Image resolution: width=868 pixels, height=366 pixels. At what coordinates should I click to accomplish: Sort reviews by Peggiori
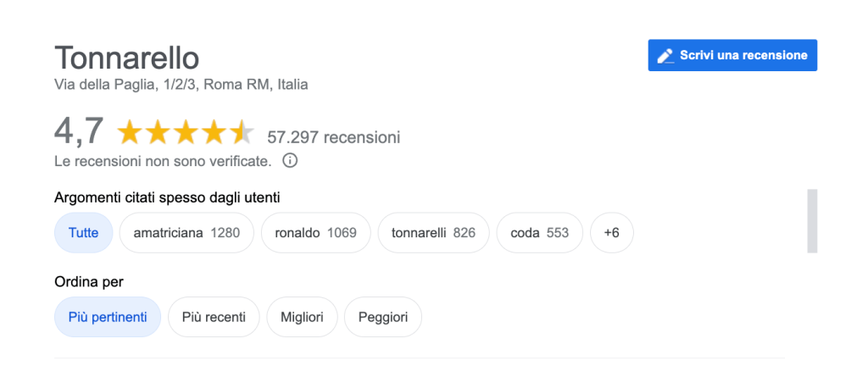(383, 318)
